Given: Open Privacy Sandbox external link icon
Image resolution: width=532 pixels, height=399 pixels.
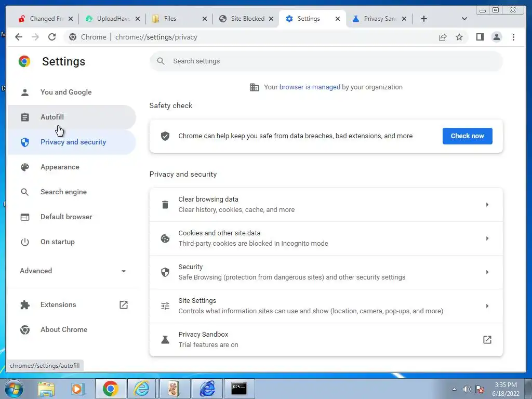Looking at the screenshot, I should [x=487, y=340].
